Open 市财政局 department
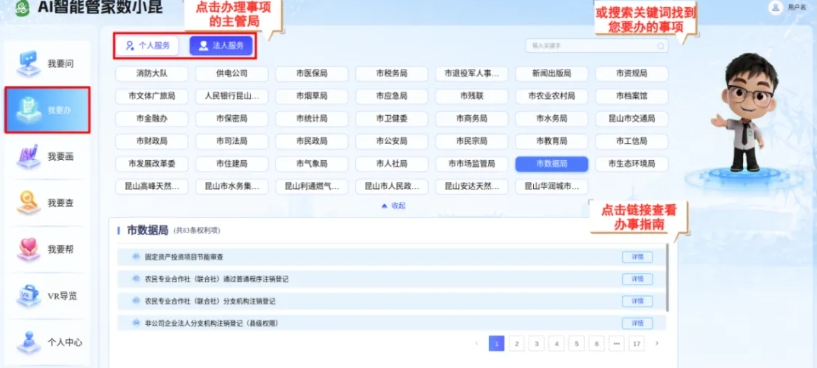 pos(152,141)
